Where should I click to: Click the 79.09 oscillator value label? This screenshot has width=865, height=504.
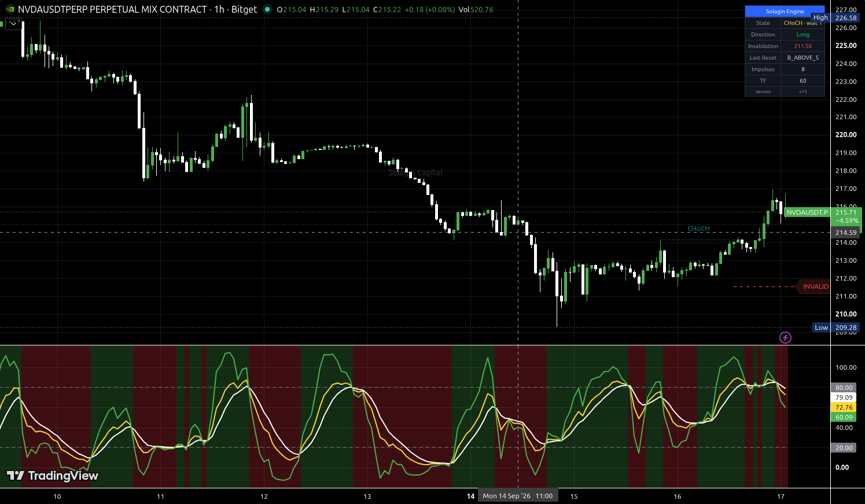844,398
